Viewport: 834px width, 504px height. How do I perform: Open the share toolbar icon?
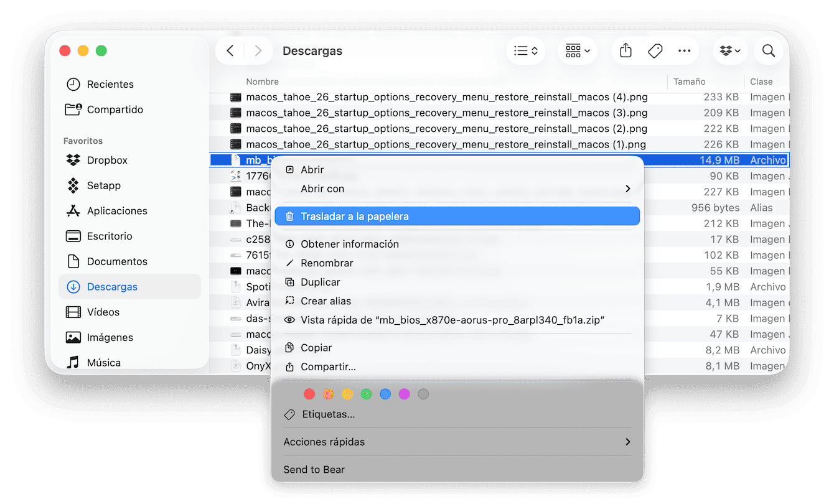pos(626,51)
